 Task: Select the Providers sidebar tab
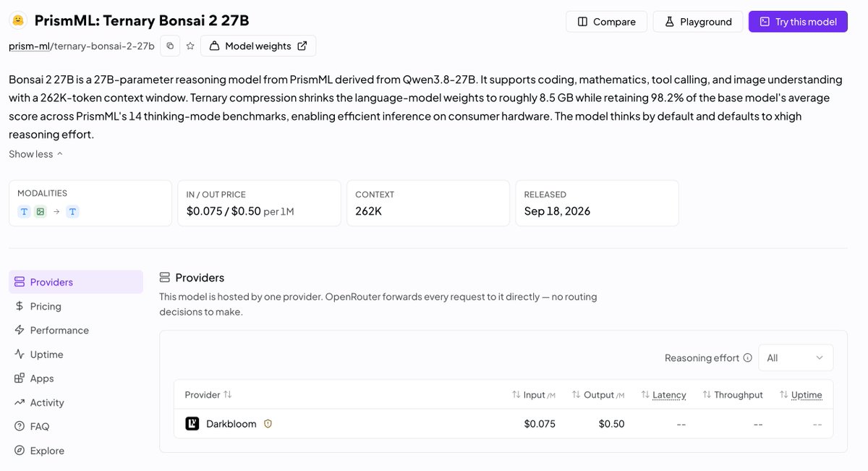(76, 282)
